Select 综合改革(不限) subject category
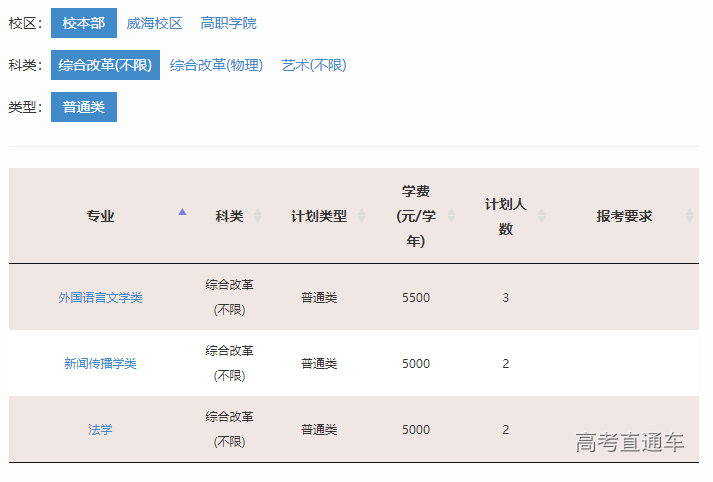The height and width of the screenshot is (482, 713). 105,65
